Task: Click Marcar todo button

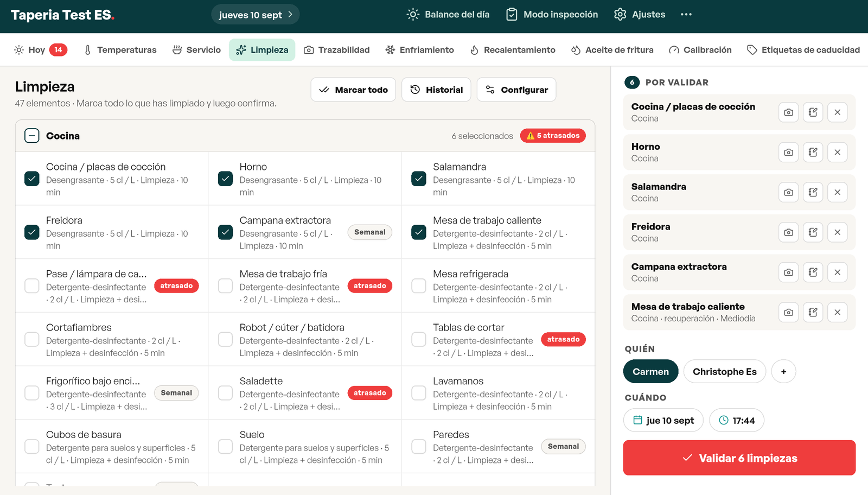Action: 353,90
